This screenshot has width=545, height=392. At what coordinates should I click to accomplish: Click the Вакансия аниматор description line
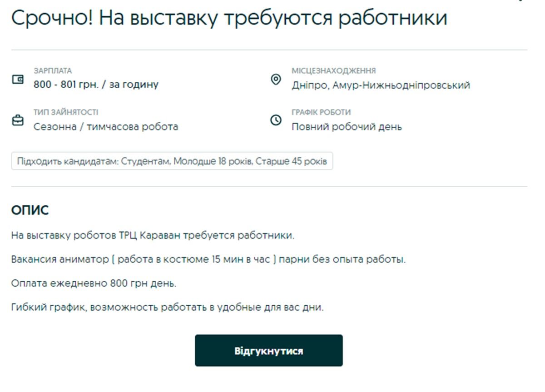tap(208, 260)
